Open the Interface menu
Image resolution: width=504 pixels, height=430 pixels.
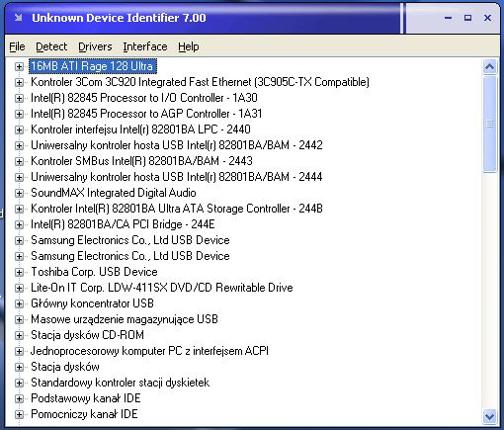tap(145, 46)
